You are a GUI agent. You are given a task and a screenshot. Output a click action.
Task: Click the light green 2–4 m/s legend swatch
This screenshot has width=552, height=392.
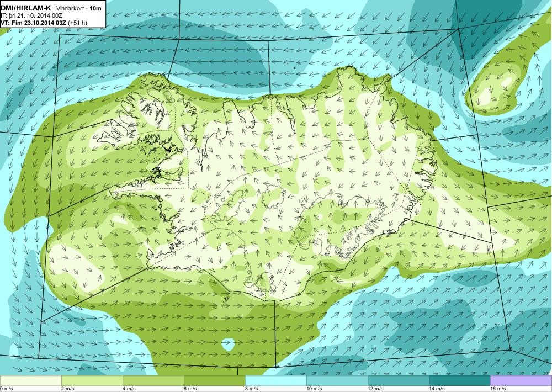pos(92,381)
